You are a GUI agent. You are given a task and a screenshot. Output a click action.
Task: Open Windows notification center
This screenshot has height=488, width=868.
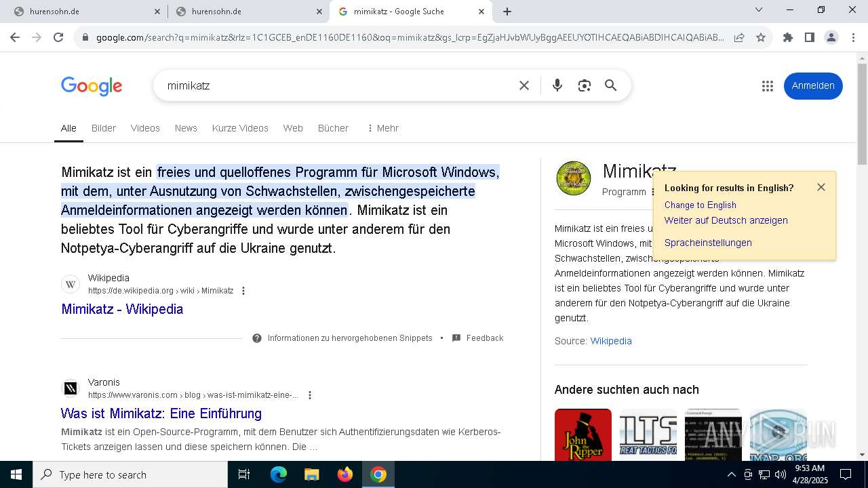(846, 474)
